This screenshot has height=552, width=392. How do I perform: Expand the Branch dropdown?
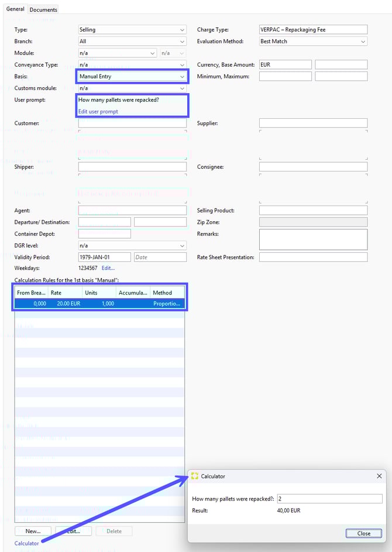(x=132, y=42)
